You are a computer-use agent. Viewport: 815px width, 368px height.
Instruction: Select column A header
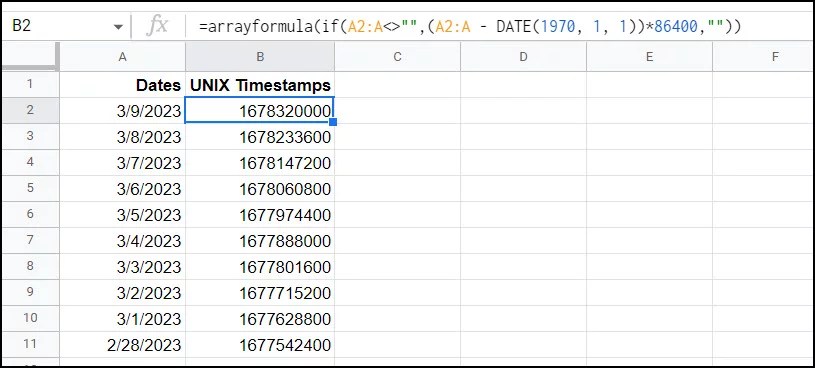point(123,57)
